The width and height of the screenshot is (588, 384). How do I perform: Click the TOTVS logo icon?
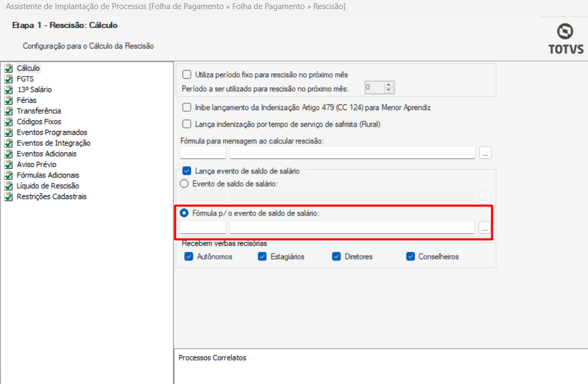click(x=565, y=31)
